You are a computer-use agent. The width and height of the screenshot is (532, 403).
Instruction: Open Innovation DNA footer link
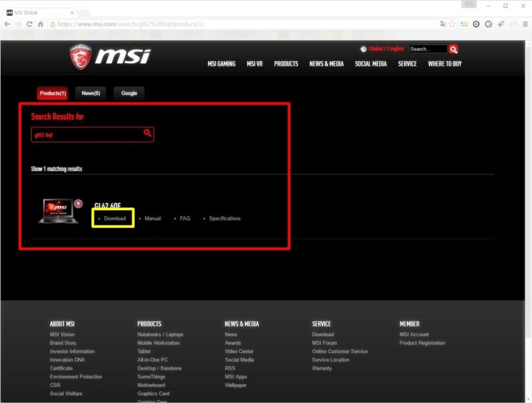(x=67, y=360)
